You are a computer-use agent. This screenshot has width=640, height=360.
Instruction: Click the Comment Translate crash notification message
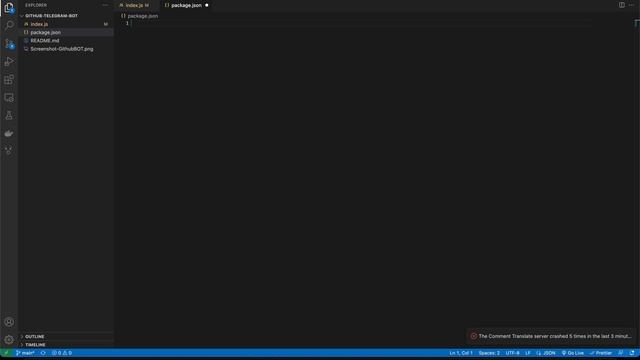(x=555, y=336)
